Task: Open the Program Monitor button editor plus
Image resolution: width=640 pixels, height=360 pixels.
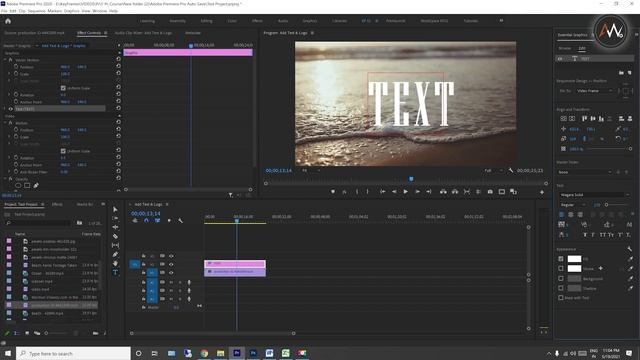Action: pos(542,192)
